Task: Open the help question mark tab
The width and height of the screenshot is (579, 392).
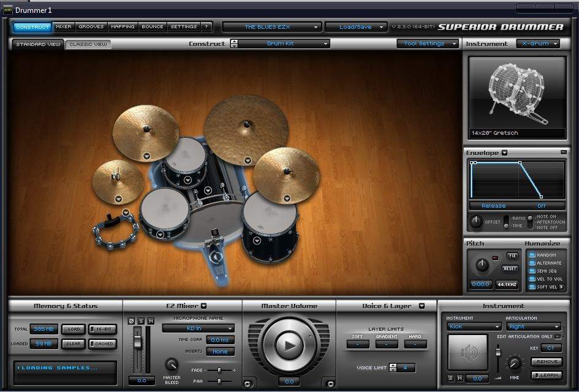Action: click(x=206, y=26)
